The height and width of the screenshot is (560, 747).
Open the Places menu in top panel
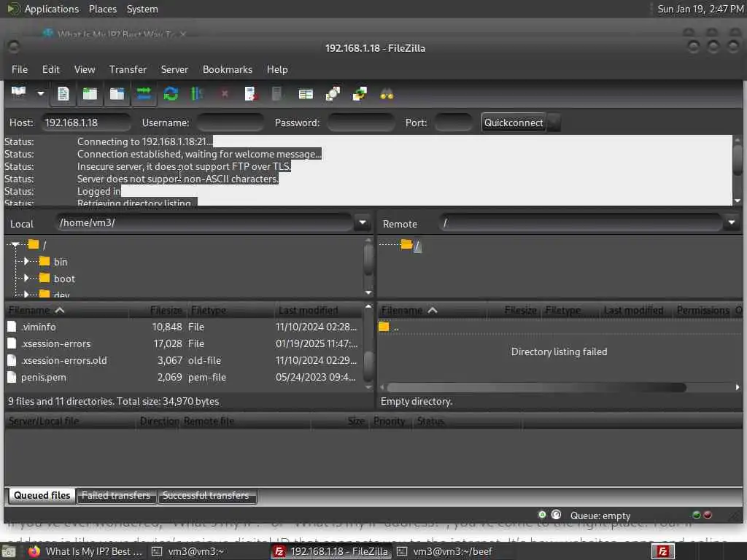click(103, 9)
